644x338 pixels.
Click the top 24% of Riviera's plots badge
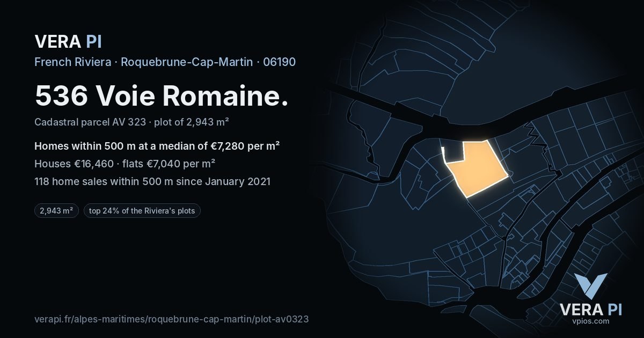point(142,211)
